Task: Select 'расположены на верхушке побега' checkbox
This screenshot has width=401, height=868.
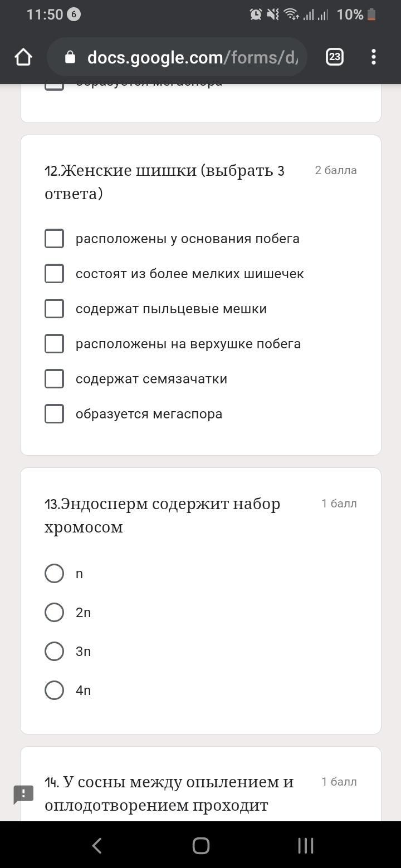Action: click(54, 344)
